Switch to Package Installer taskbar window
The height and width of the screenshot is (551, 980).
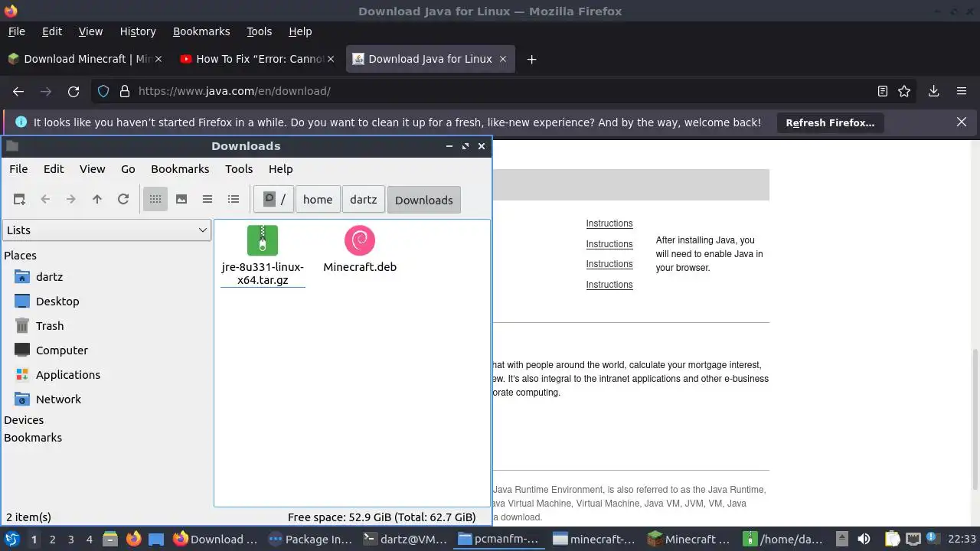[310, 539]
